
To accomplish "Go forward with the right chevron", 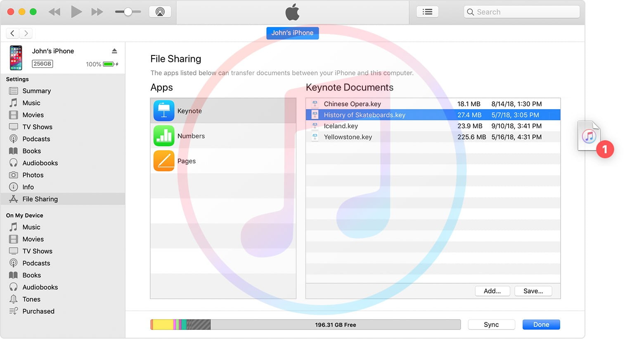I will coord(26,33).
